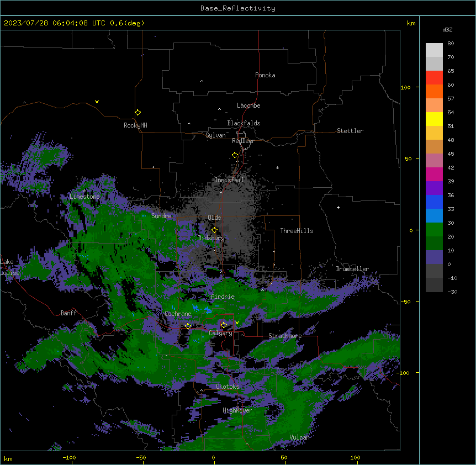
Task: Pick the yellow 51-54 dBZ legend swatch
Action: (x=434, y=119)
